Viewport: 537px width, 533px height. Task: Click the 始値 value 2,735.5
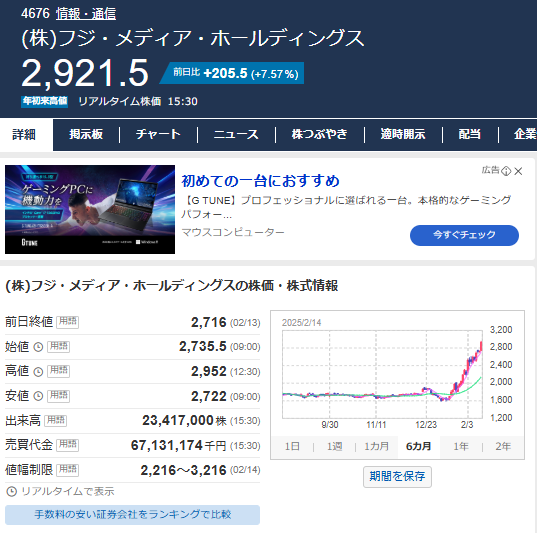(203, 347)
